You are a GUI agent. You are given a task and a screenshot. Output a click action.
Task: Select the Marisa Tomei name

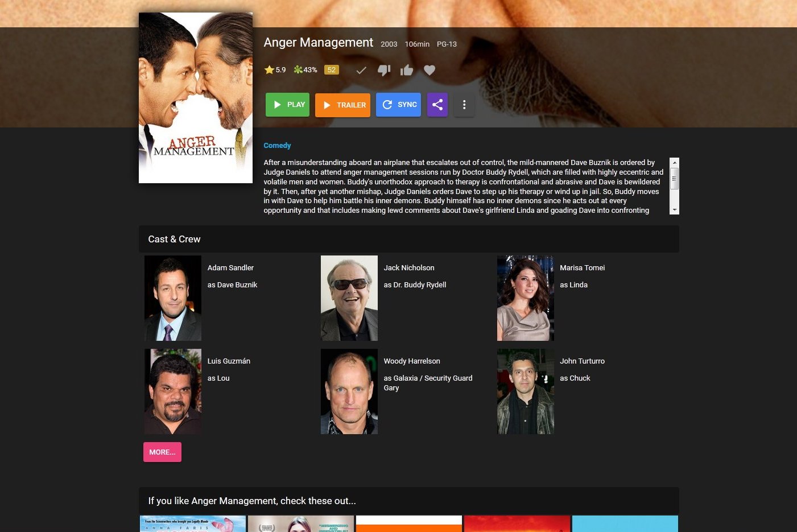(x=583, y=268)
